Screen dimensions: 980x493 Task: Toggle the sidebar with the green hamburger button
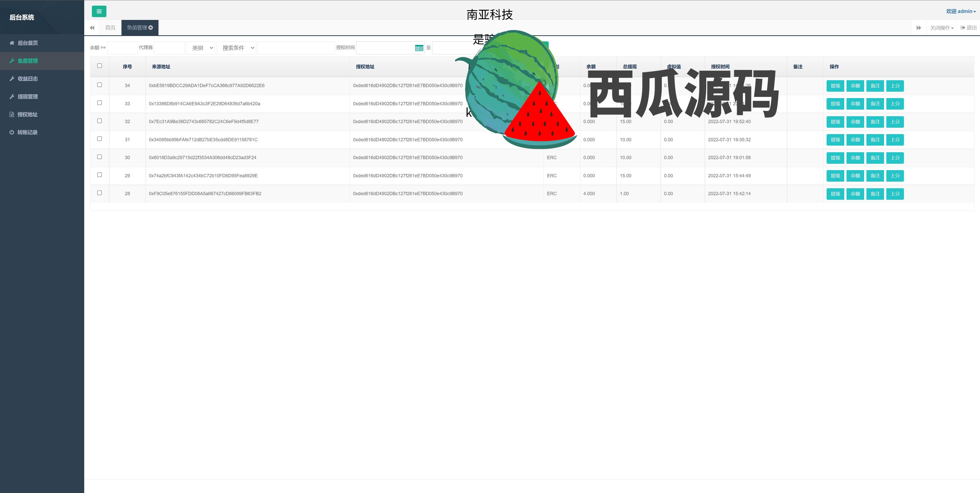[x=99, y=11]
